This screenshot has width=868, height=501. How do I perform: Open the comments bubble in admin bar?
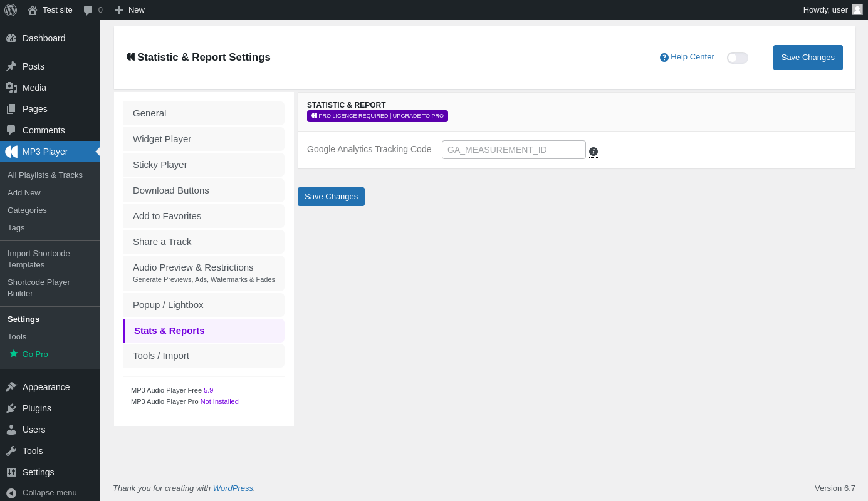point(92,10)
